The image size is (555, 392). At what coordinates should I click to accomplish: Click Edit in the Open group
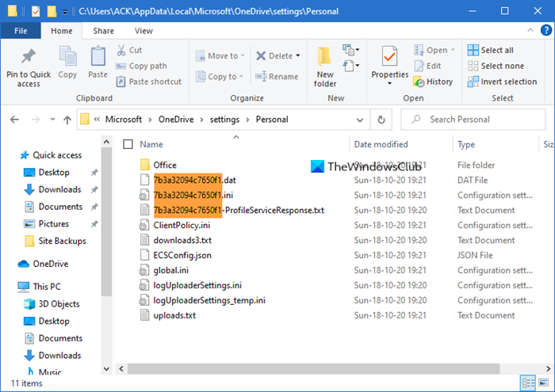click(x=427, y=66)
